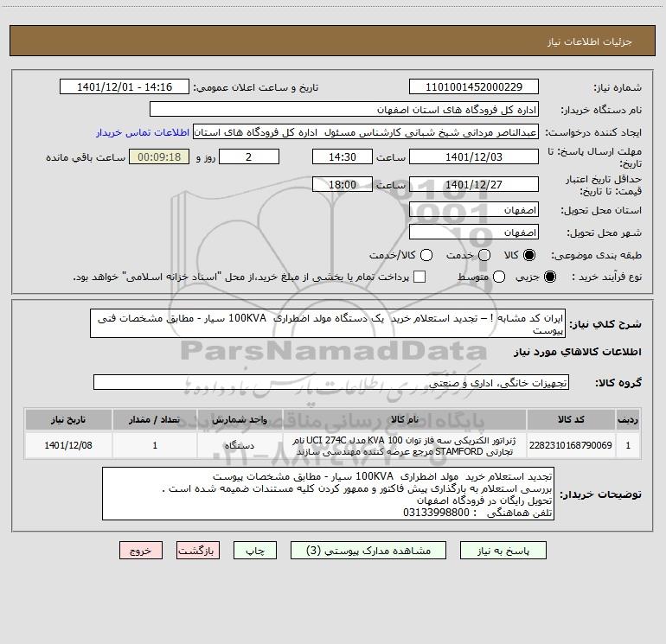Image resolution: width=666 pixels, height=644 pixels.
Task: Click the announcement date field 1401/12/01 - 14:16
Action: pyautogui.click(x=125, y=87)
